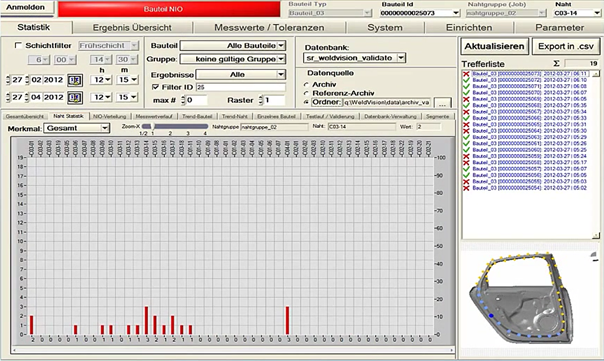This screenshot has height=361, width=604.
Task: Select list row 25058 at 05:17
Action: click(530, 163)
